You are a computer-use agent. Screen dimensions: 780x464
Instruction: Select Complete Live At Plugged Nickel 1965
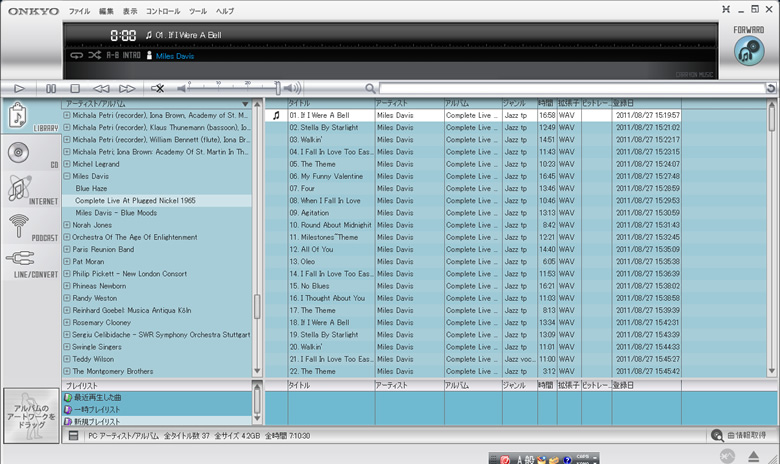135,200
